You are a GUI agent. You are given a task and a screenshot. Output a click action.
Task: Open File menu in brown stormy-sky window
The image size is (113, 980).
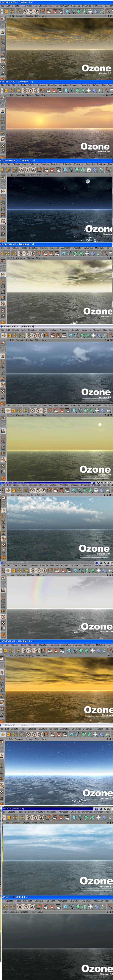pyautogui.click(x=3, y=6)
